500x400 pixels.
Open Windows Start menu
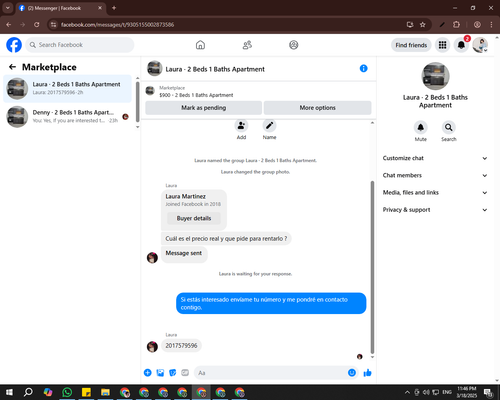pyautogui.click(x=9, y=392)
